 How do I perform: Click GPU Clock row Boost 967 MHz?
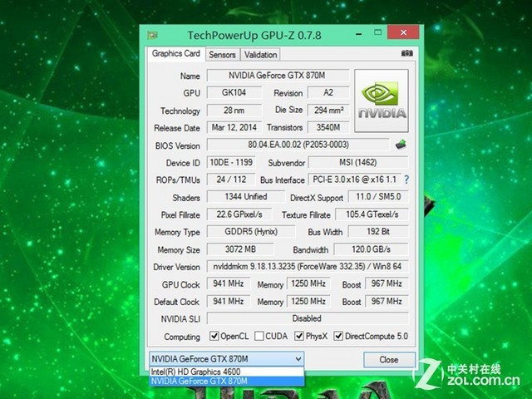[x=387, y=283]
